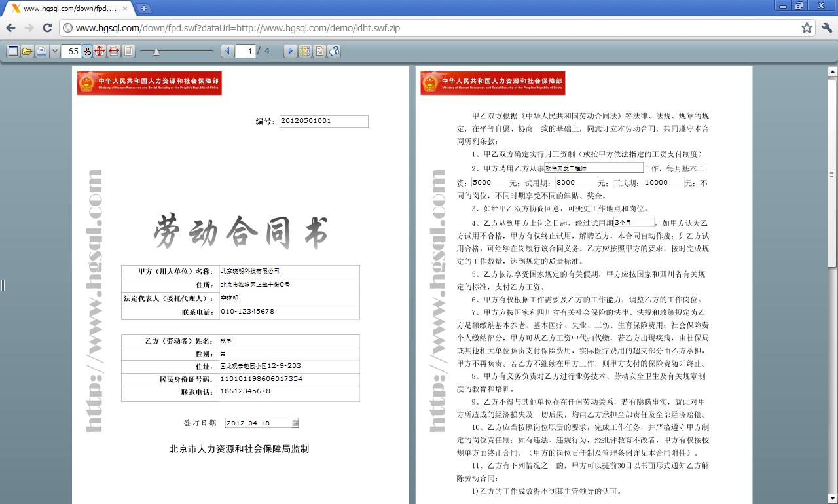Click the phone field showing 010-12345678
The width and height of the screenshot is (838, 504).
pyautogui.click(x=289, y=312)
